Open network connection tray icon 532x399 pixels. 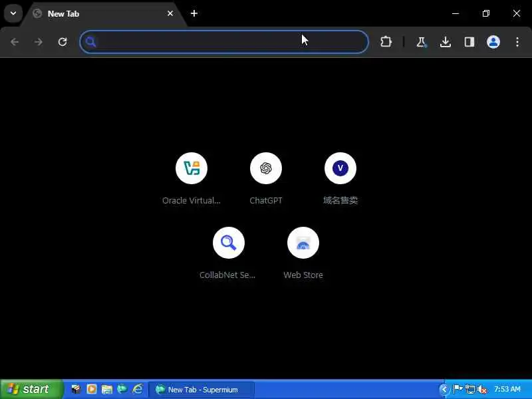pyautogui.click(x=470, y=389)
